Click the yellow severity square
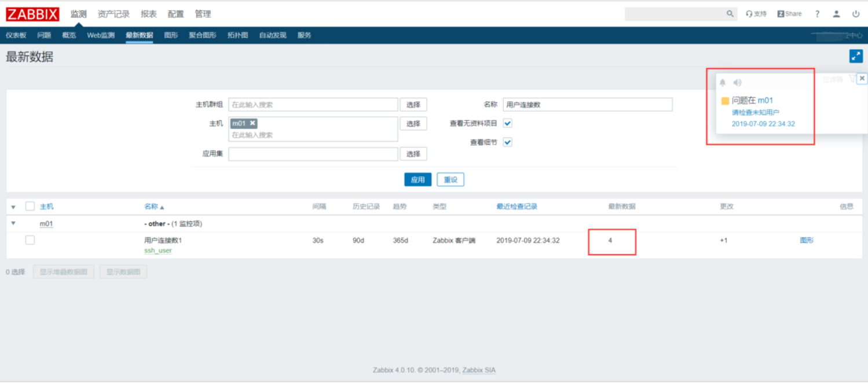 point(725,101)
